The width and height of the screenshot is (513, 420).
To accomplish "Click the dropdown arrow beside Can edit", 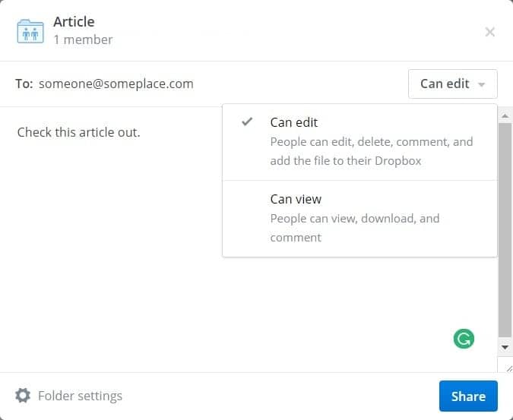I will 481,84.
